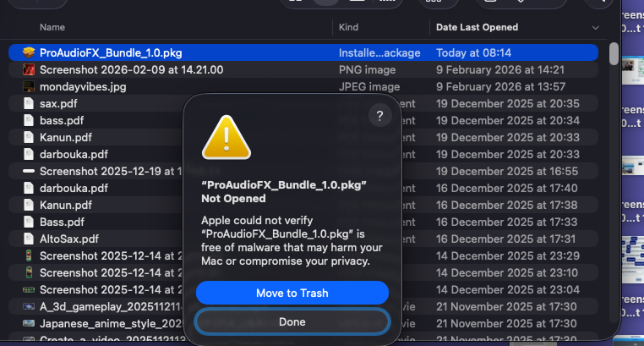Click icon of Kanun.pdf opened 19 December
Viewport: 644px width, 346px height.
[29, 137]
